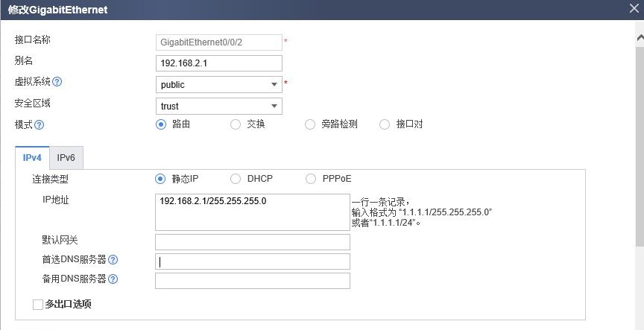Enable the 多出口选项 checkbox
The width and height of the screenshot is (644, 330).
coord(38,305)
